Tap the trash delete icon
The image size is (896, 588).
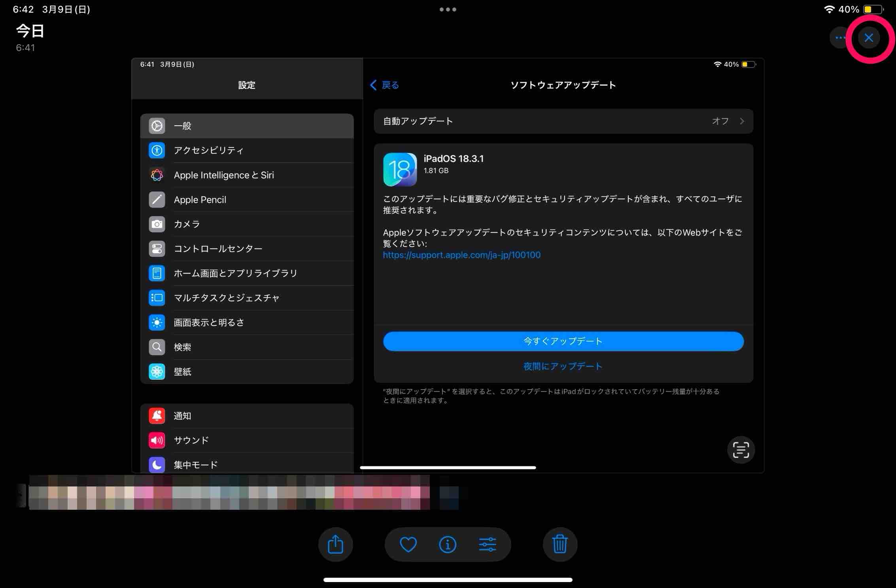point(560,544)
